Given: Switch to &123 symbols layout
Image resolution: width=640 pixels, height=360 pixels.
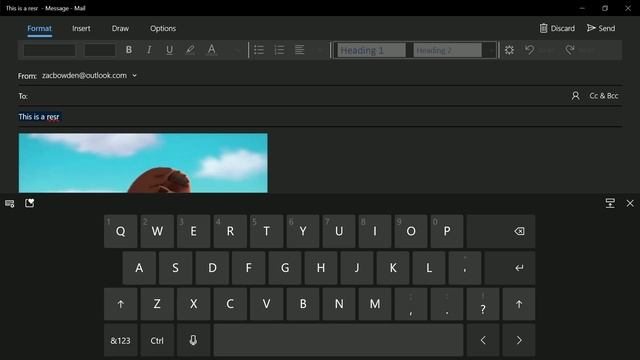Looking at the screenshot, I should coord(121,340).
